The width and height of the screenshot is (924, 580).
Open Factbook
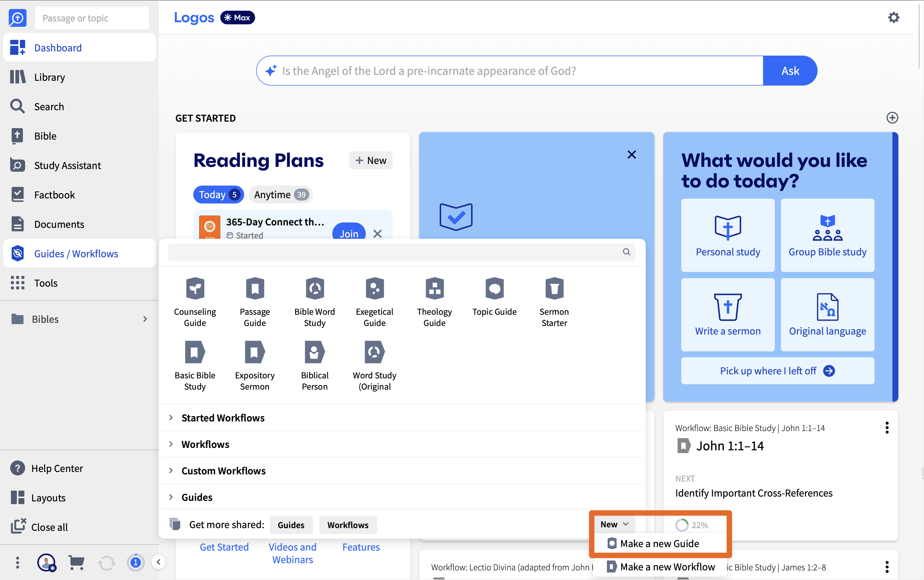pos(79,195)
